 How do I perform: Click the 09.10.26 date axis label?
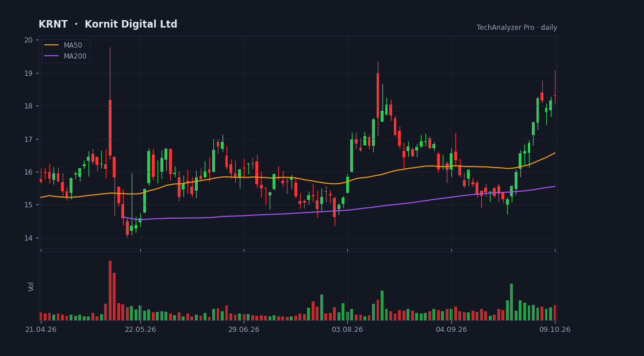[555, 330]
